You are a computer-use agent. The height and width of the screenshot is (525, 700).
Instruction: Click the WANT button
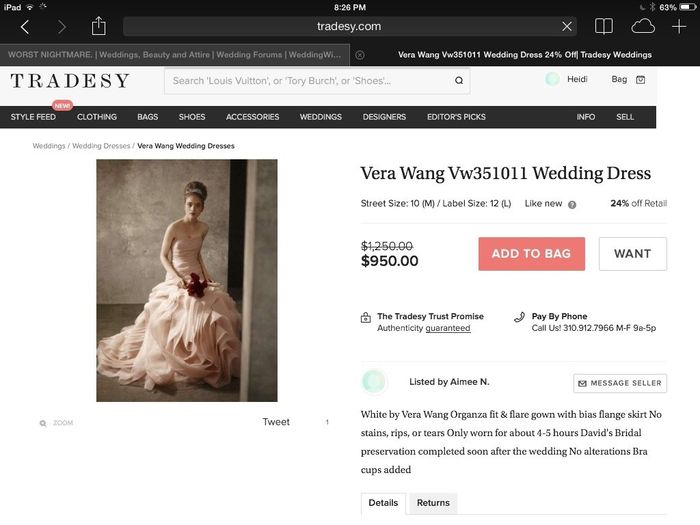pos(633,254)
